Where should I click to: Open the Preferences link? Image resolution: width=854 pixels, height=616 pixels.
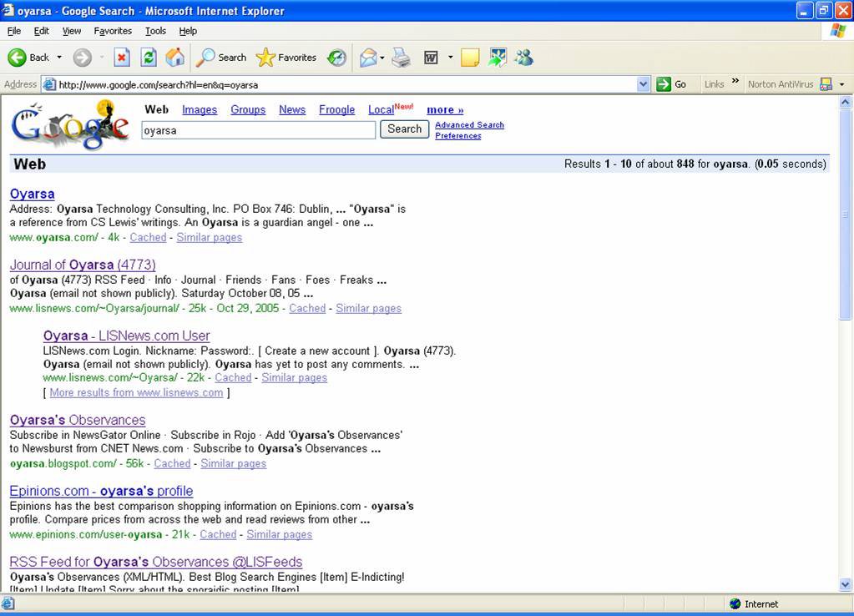click(x=458, y=135)
